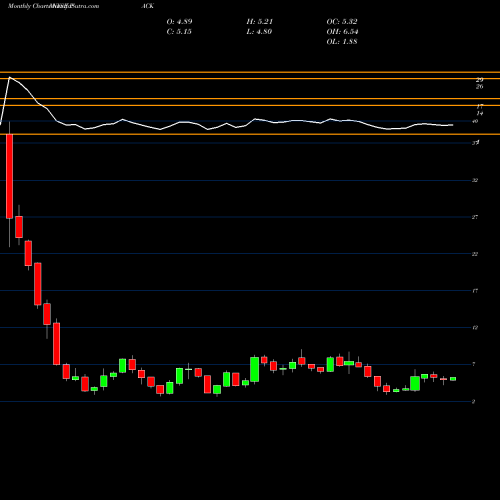Image resolution: width=500 pixels, height=500 pixels.
Task: Click the 26 axis label
Action: click(x=479, y=87)
